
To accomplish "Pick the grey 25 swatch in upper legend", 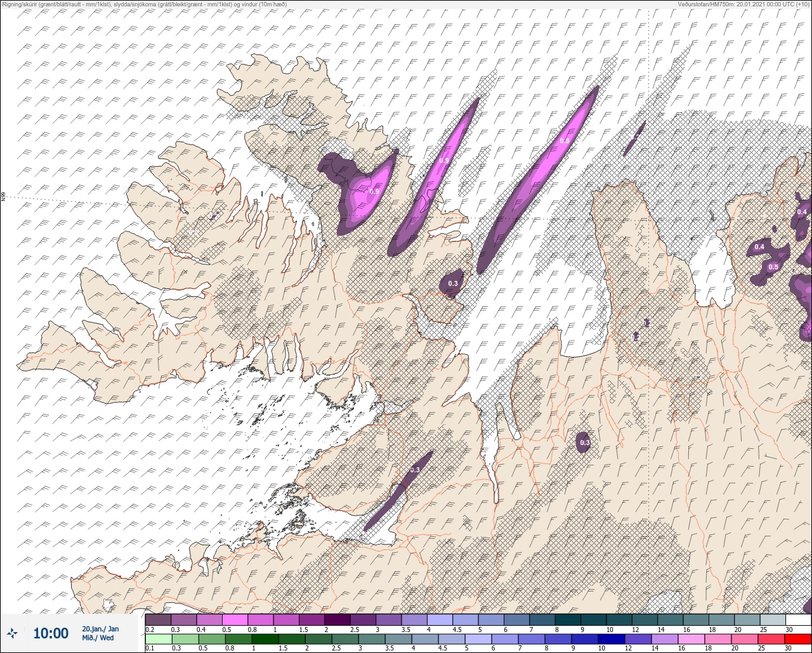I will (773, 619).
